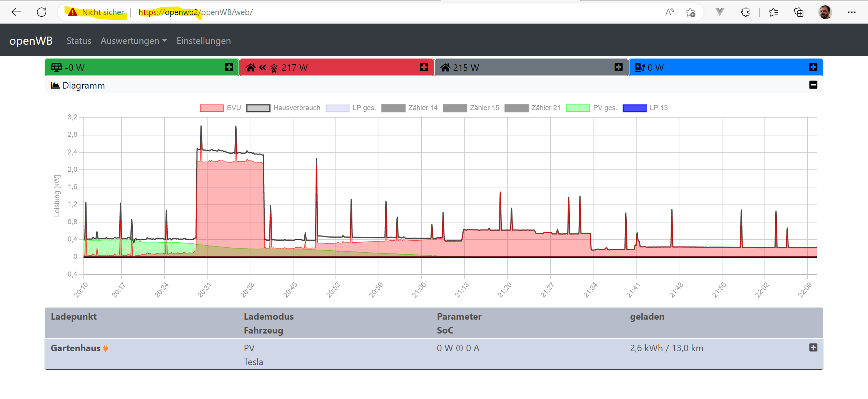The height and width of the screenshot is (399, 868).
Task: Collapse the Diagramm panel
Action: [813, 85]
